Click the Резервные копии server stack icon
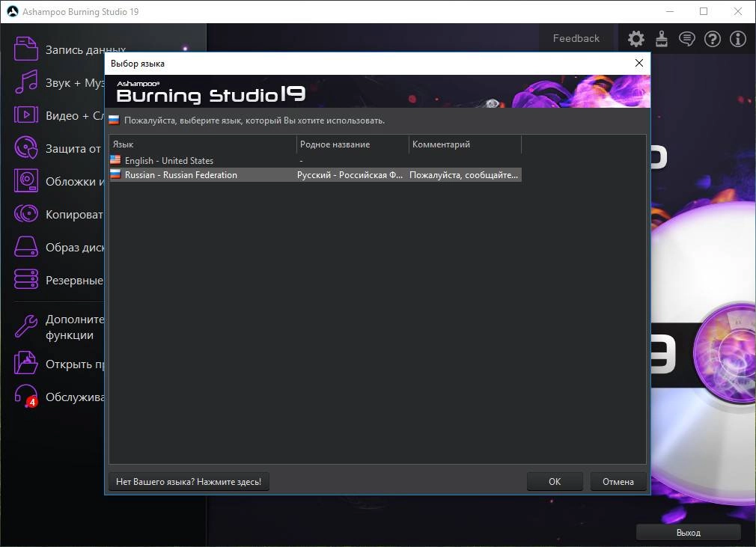 (x=25, y=280)
